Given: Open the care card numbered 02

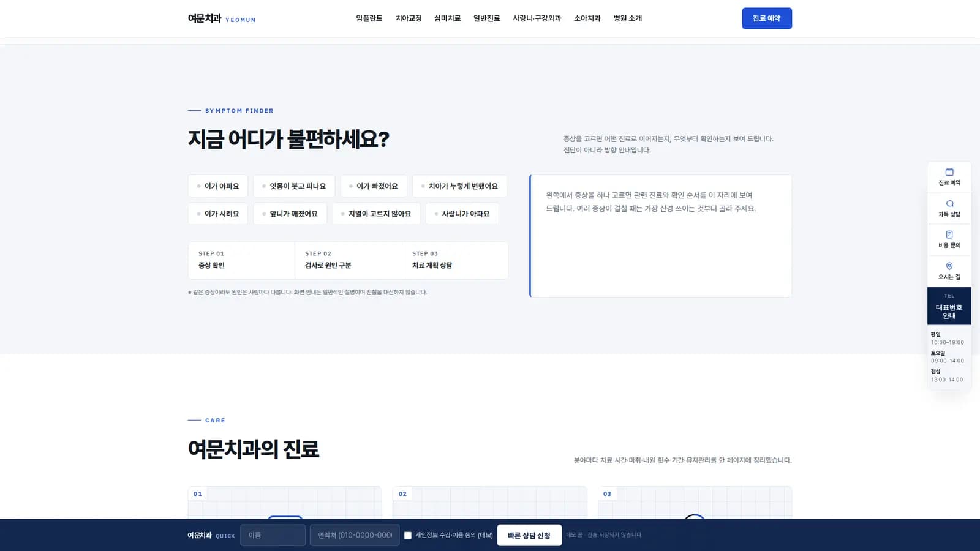Looking at the screenshot, I should pos(489,503).
